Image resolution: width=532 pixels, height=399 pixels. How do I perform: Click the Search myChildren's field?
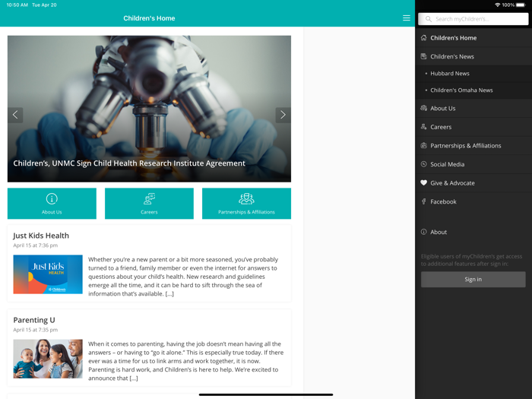coord(473,19)
